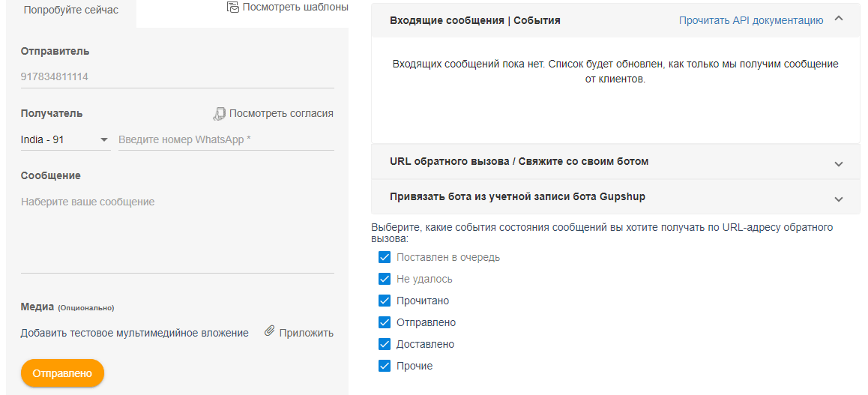The width and height of the screenshot is (868, 395).
Task: Click the Приложить attachment link
Action: (306, 333)
